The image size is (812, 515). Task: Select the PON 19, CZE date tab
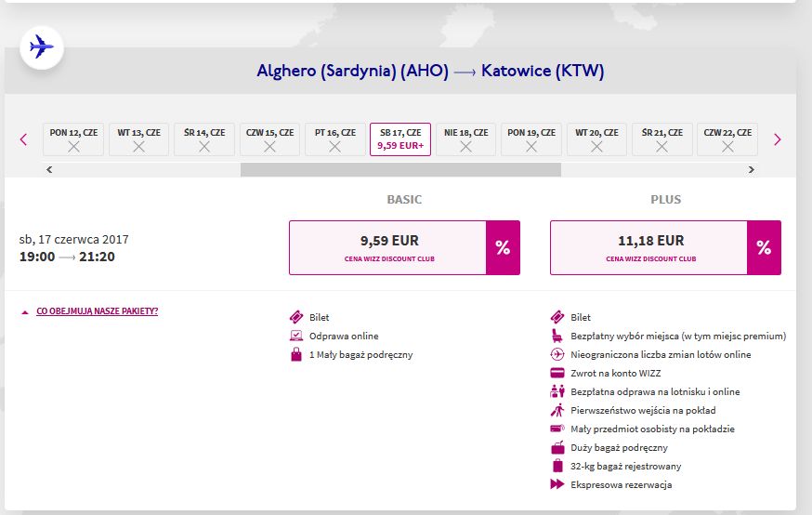click(x=531, y=139)
